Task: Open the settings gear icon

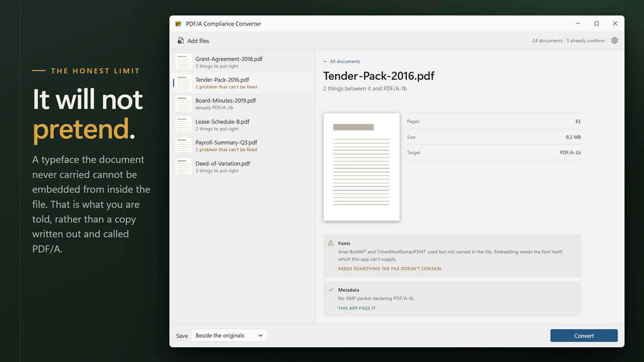Action: click(x=614, y=41)
